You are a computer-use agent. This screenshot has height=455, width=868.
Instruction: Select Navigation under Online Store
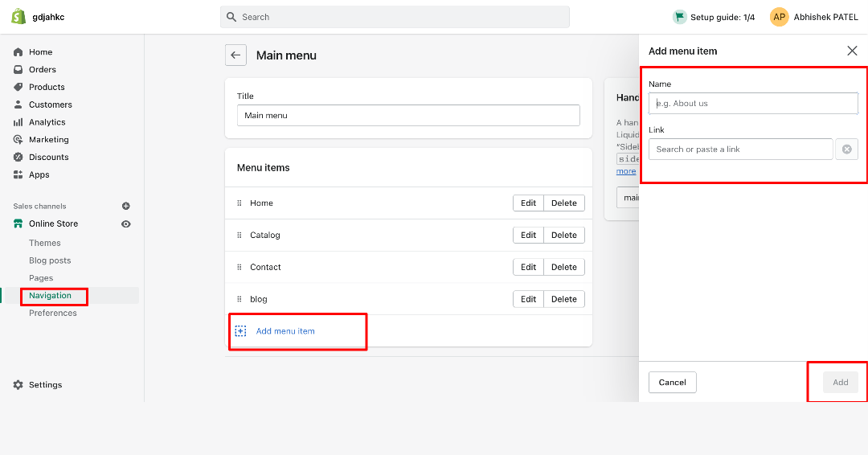[x=50, y=296]
